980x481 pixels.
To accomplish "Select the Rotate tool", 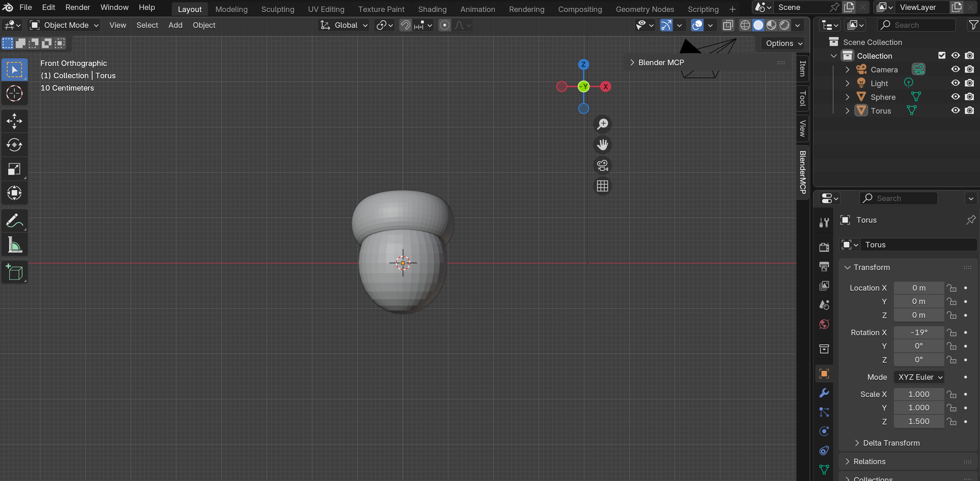I will (x=14, y=145).
